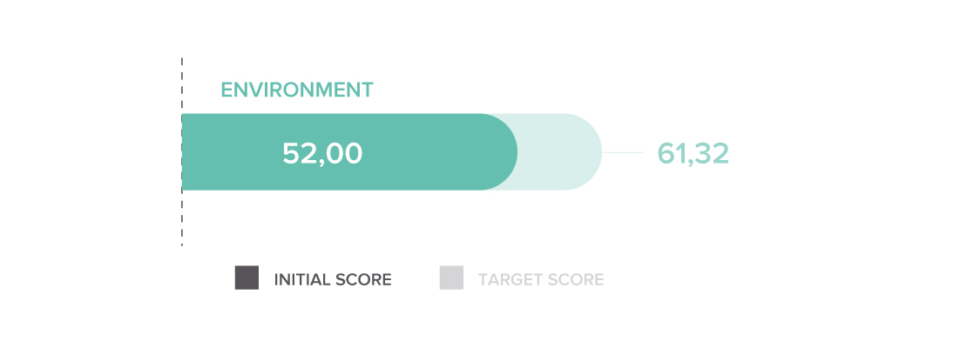Click the ENVIRONMENT category heading
Viewport: 980px width, 348px height.
pyautogui.click(x=297, y=90)
